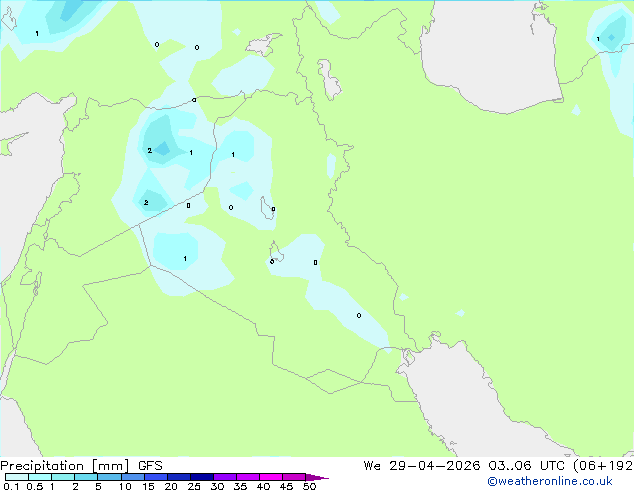
Task: Click the legend swatch between 1 and 2
Action: coord(63,477)
